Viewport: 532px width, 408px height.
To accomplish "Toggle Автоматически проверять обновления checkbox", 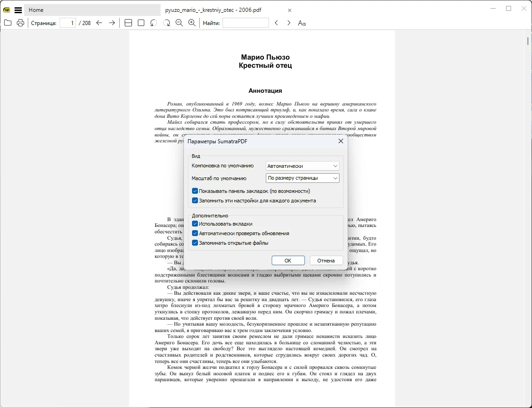I will click(x=195, y=233).
